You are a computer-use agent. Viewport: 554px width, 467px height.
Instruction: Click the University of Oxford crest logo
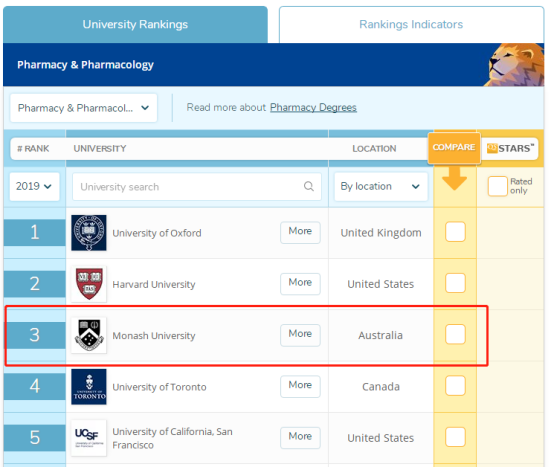(89, 233)
